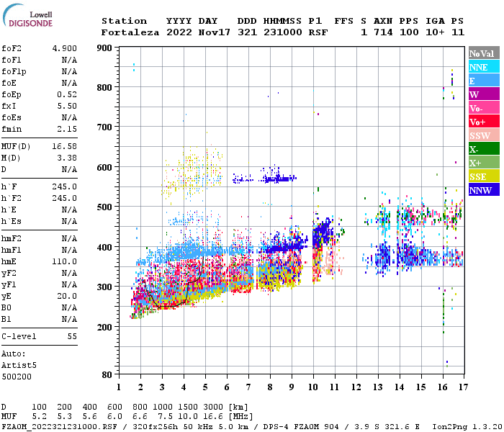Click the 80 km height axis label
The width and height of the screenshot is (504, 432).
(x=107, y=375)
